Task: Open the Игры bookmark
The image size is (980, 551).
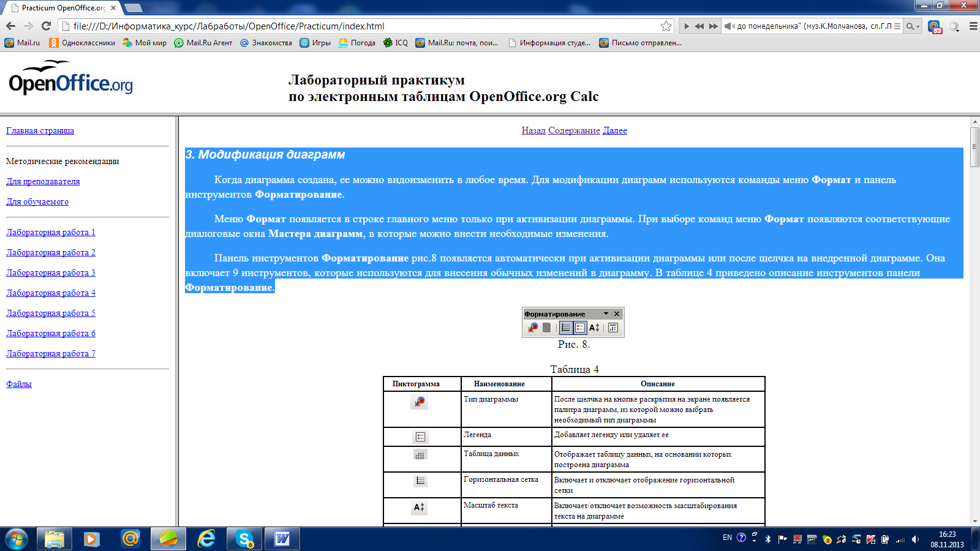Action: click(x=315, y=43)
